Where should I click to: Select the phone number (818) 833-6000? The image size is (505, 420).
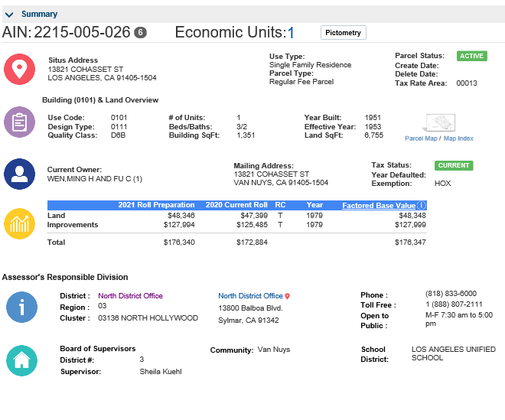click(x=451, y=294)
